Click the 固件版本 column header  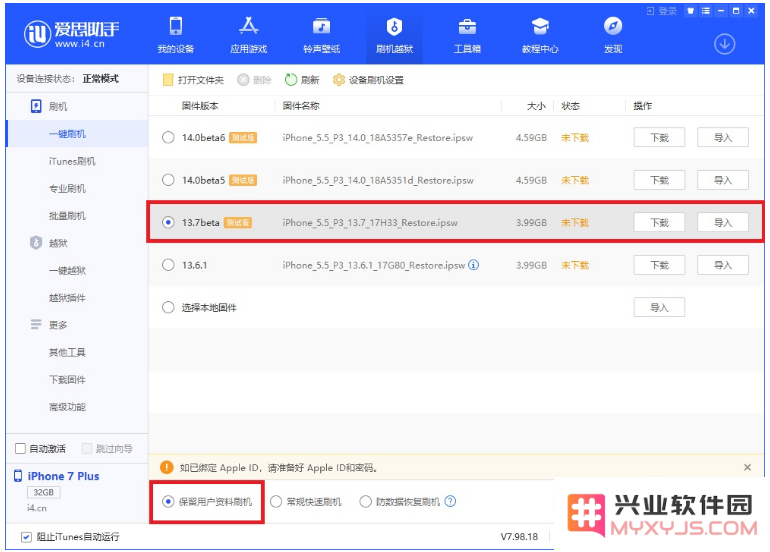coord(200,106)
